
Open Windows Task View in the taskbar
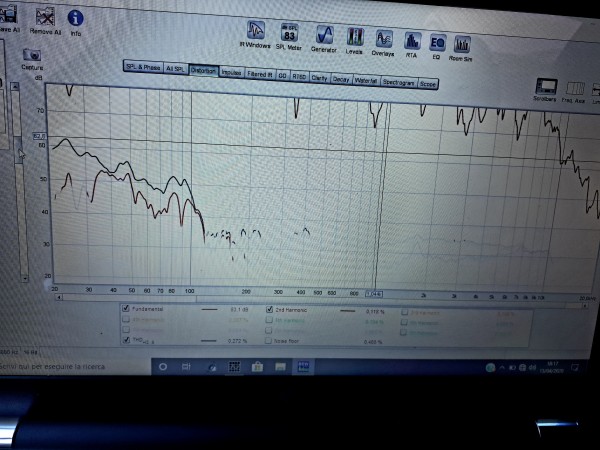(x=186, y=367)
